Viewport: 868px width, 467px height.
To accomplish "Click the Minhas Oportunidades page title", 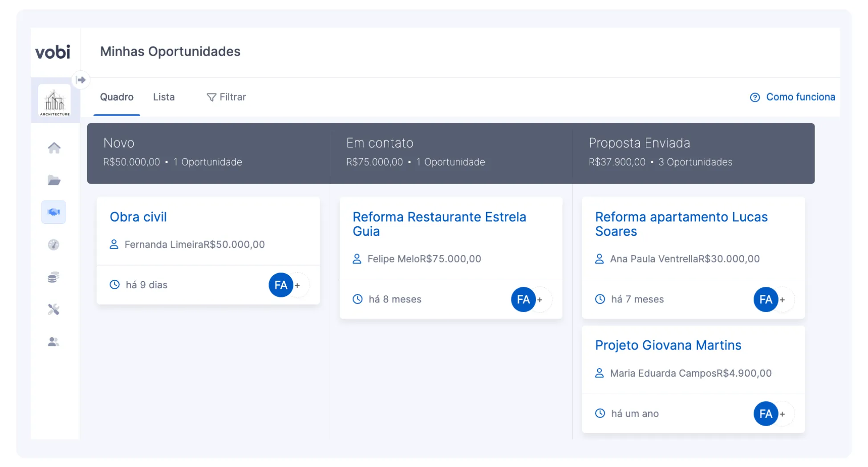I will pos(170,52).
